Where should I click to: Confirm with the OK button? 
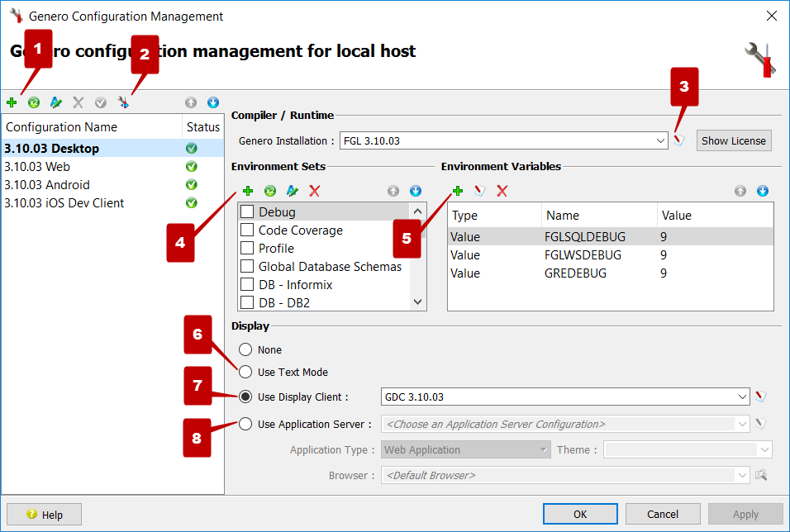580,514
